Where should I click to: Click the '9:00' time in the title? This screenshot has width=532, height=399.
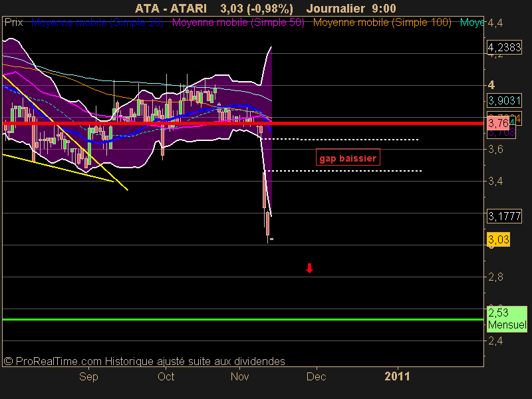[384, 9]
